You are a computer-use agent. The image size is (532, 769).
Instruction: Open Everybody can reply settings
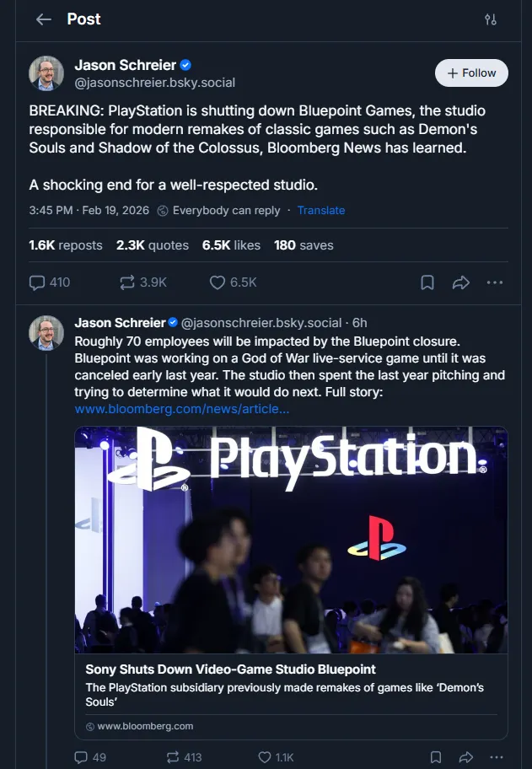(x=219, y=211)
